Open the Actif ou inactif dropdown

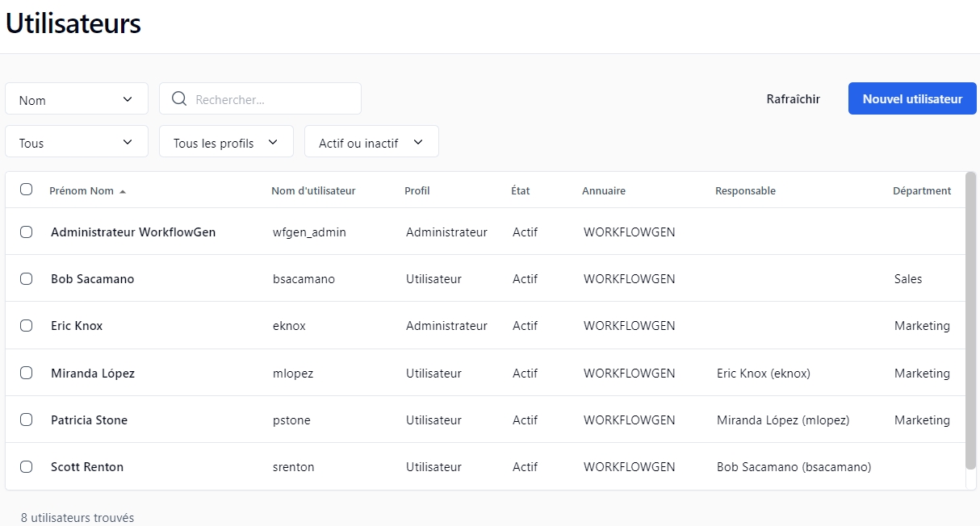pyautogui.click(x=371, y=143)
